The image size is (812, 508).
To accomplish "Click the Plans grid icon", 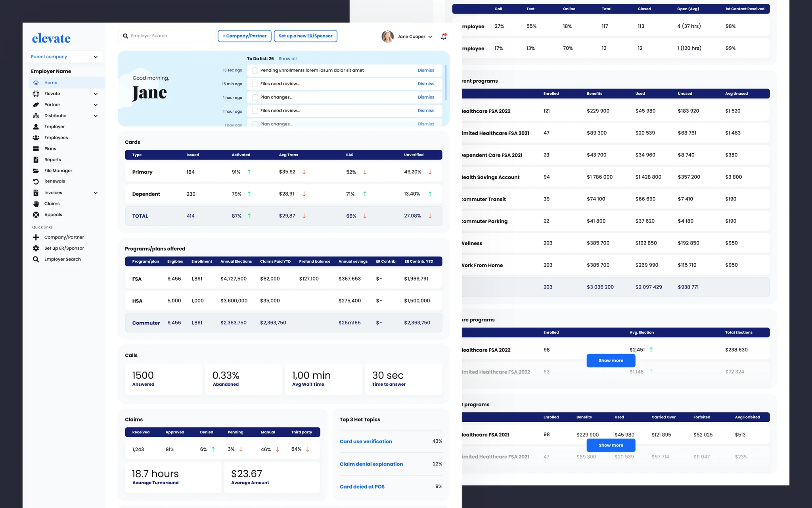I will 36,149.
